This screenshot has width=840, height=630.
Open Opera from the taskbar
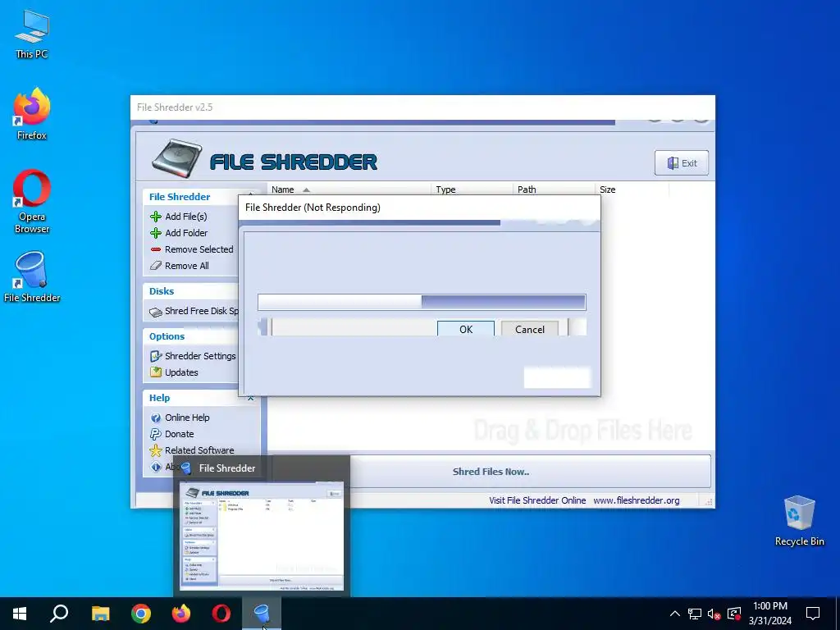tap(221, 614)
